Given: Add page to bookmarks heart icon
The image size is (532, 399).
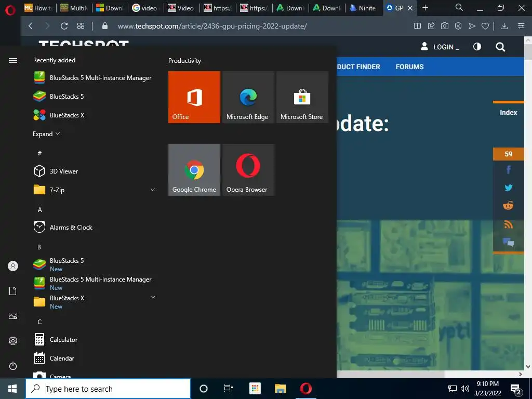Looking at the screenshot, I should tap(485, 26).
